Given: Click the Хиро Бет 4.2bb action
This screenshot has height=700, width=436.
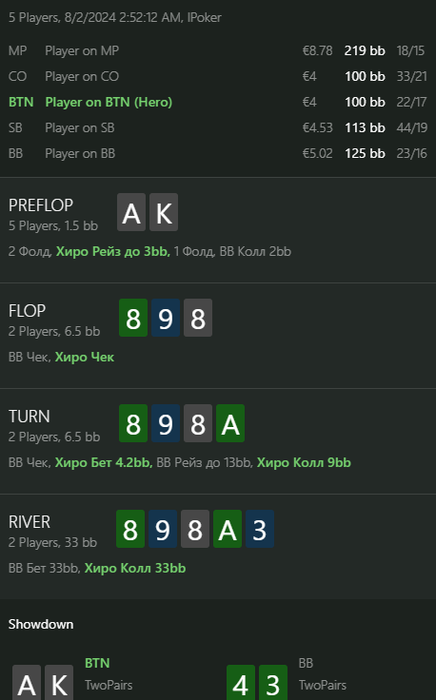Looking at the screenshot, I should pos(104,462).
